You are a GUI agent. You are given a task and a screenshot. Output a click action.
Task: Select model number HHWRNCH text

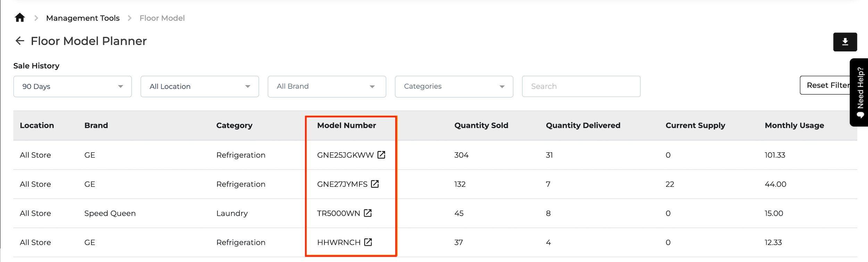click(339, 243)
